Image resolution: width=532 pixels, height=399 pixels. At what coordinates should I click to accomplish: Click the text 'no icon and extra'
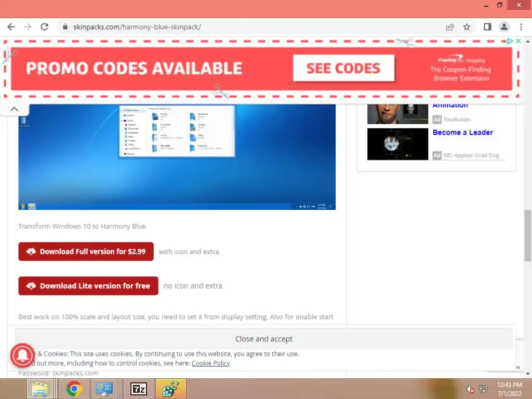(193, 286)
